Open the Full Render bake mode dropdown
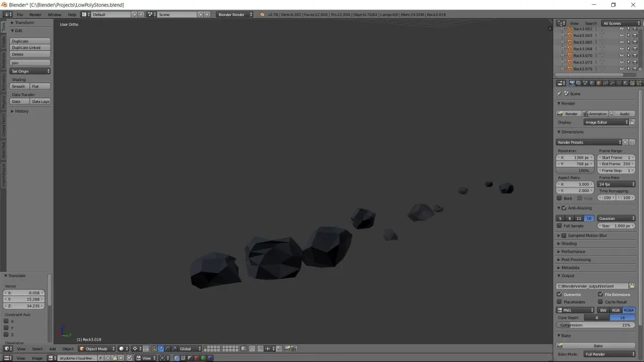Screen dimensions: 644x362 [x=610, y=354]
